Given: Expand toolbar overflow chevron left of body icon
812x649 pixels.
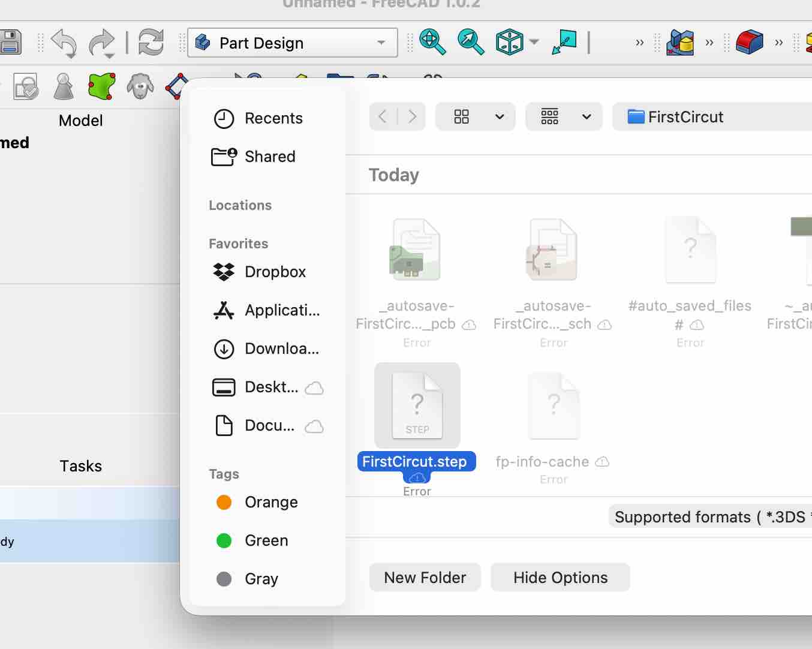Looking at the screenshot, I should point(640,43).
